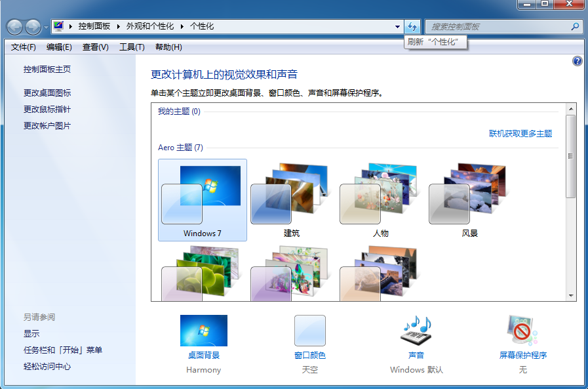Expand the address bar history dropdown

[x=397, y=27]
